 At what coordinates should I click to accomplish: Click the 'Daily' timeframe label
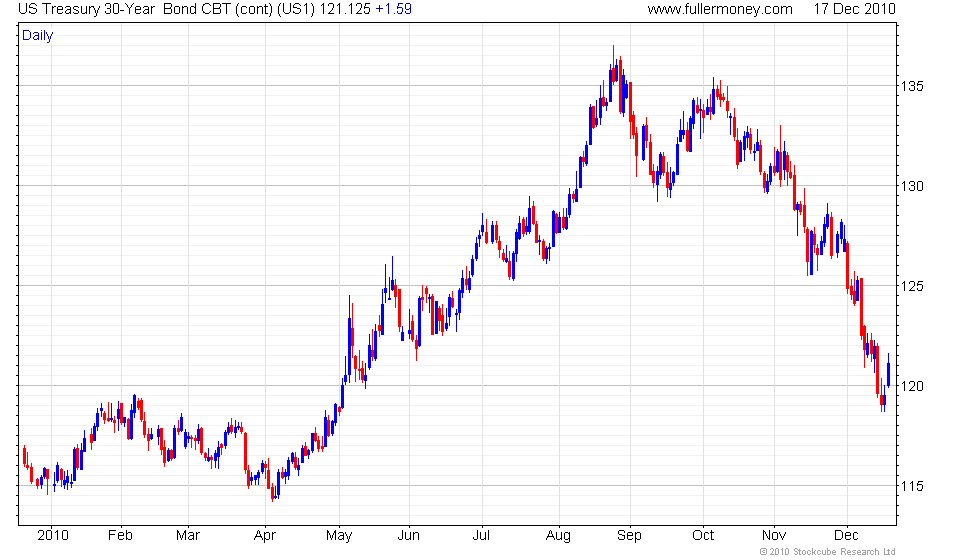pos(38,36)
